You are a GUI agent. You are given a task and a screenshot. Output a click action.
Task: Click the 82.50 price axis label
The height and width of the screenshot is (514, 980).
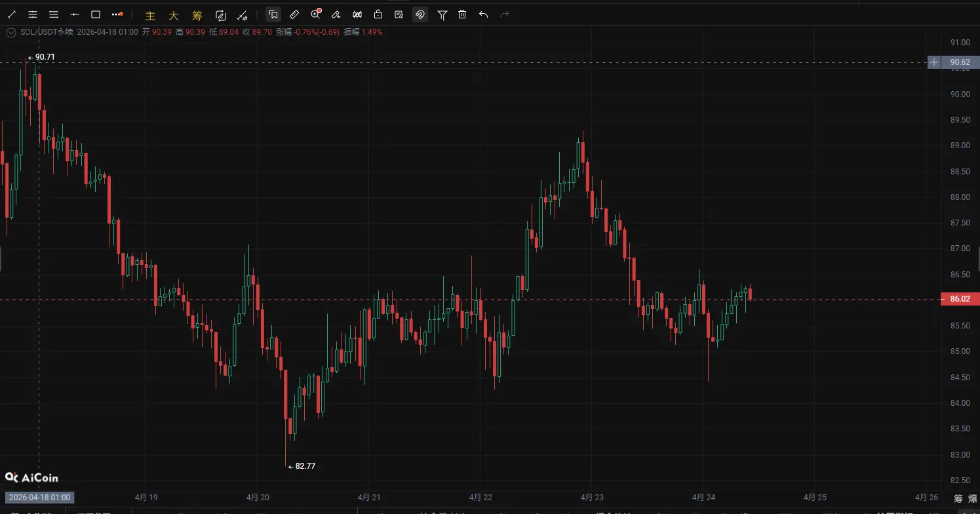pyautogui.click(x=960, y=480)
